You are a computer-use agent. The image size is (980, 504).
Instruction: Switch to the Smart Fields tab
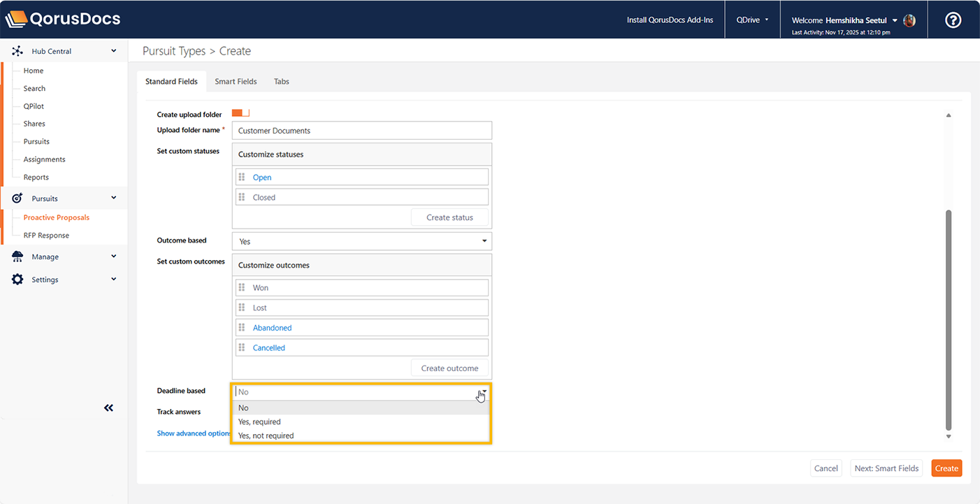[x=236, y=82]
